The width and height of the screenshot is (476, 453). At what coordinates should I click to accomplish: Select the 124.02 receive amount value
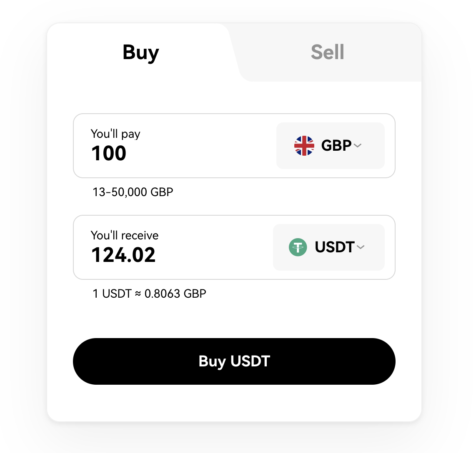[123, 255]
